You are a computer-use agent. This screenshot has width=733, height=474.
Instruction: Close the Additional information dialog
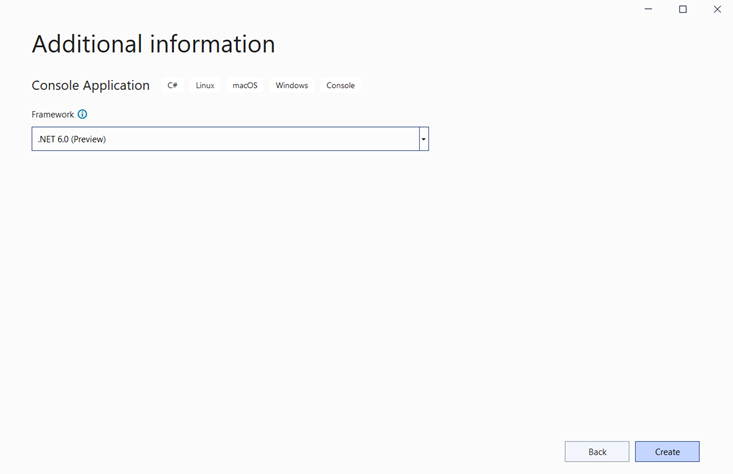(x=717, y=9)
